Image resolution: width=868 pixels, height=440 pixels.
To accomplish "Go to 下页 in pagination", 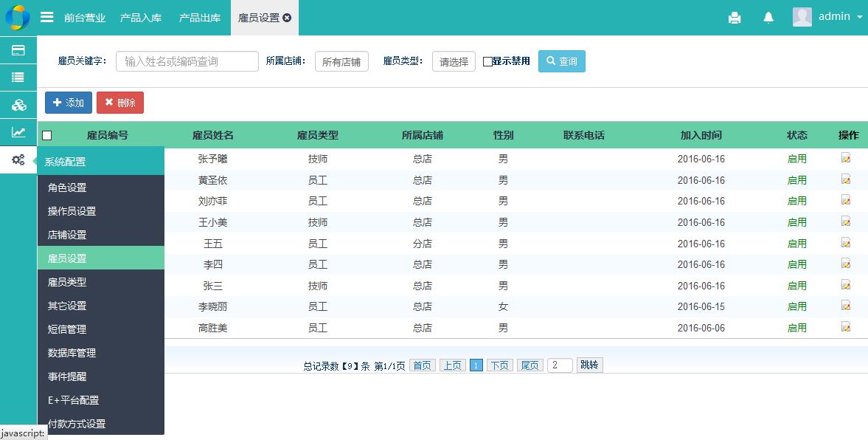I will pyautogui.click(x=499, y=365).
